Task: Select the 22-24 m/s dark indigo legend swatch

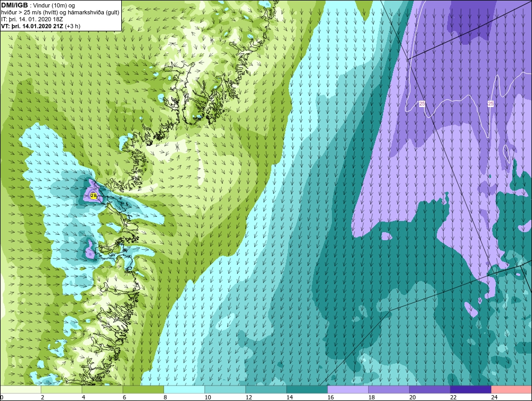Action: 471,389
